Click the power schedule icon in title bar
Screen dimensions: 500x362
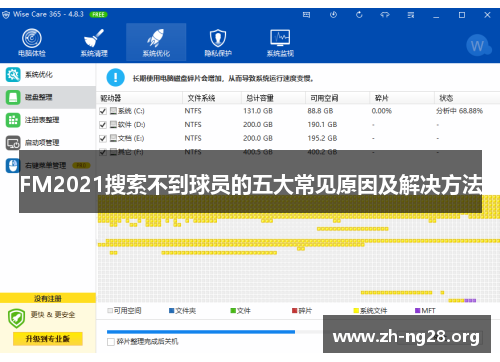333,15
